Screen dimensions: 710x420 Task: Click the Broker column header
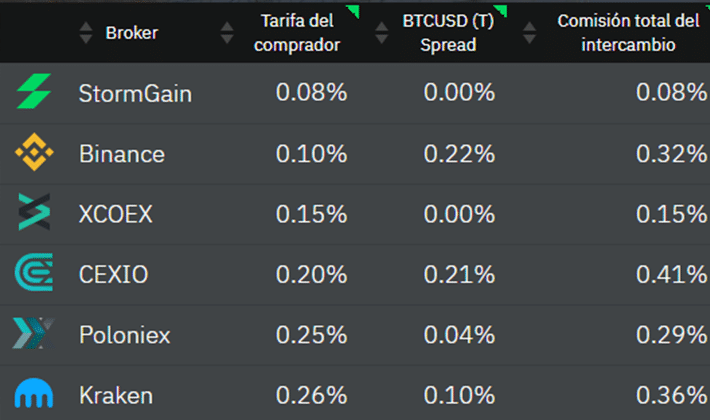pyautogui.click(x=131, y=33)
